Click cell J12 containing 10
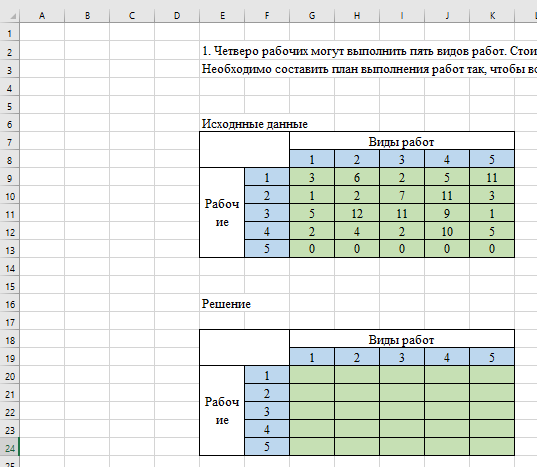 (447, 231)
